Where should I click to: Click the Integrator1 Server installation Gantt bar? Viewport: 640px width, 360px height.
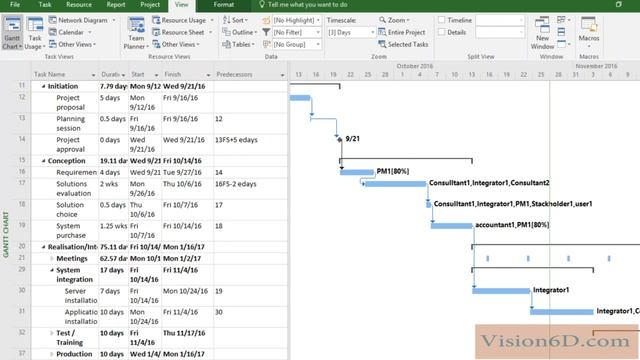pos(501,291)
